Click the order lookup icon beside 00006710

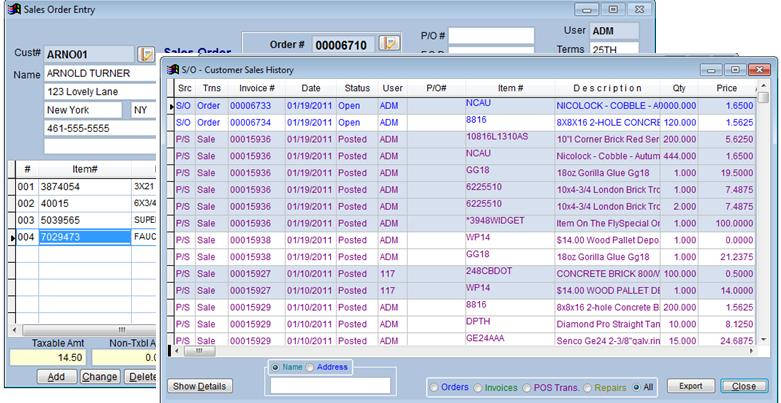[389, 44]
